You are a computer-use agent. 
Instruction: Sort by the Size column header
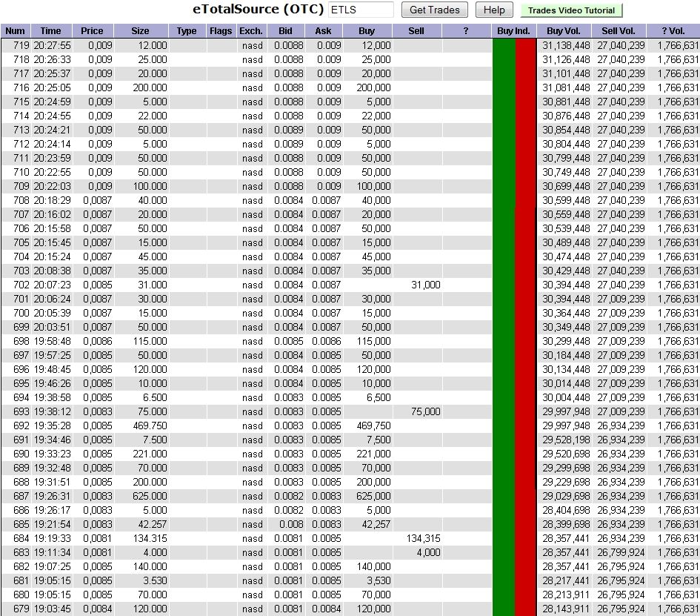[140, 31]
